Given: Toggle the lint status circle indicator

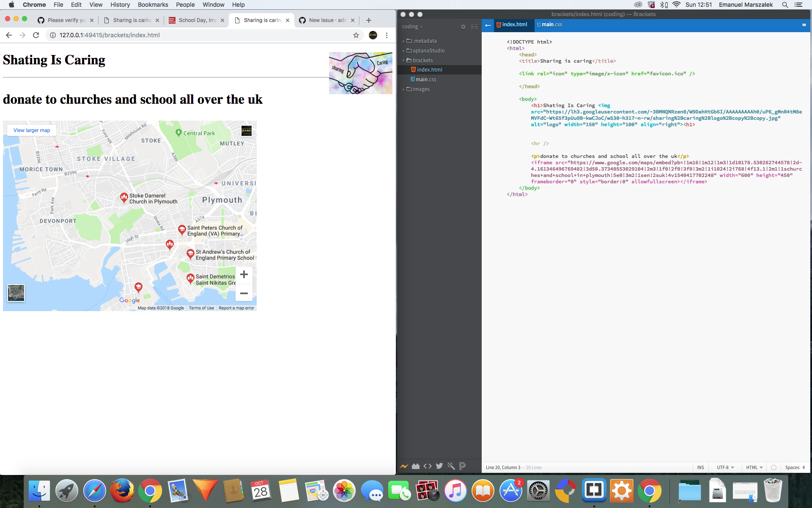Looking at the screenshot, I should pos(774,467).
